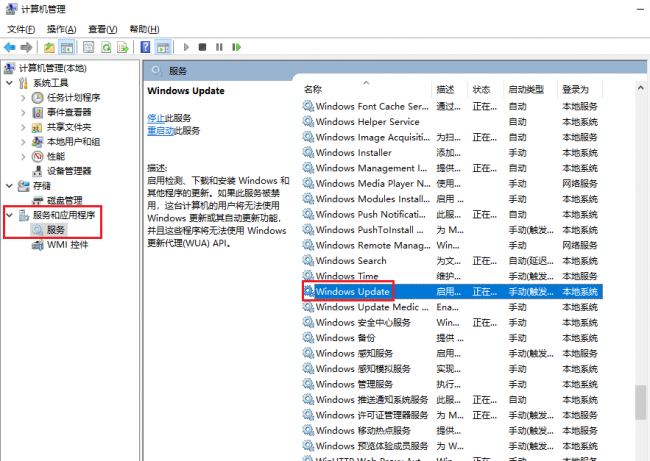
Task: Select the Windows PushToInstall service
Action: (x=452, y=230)
